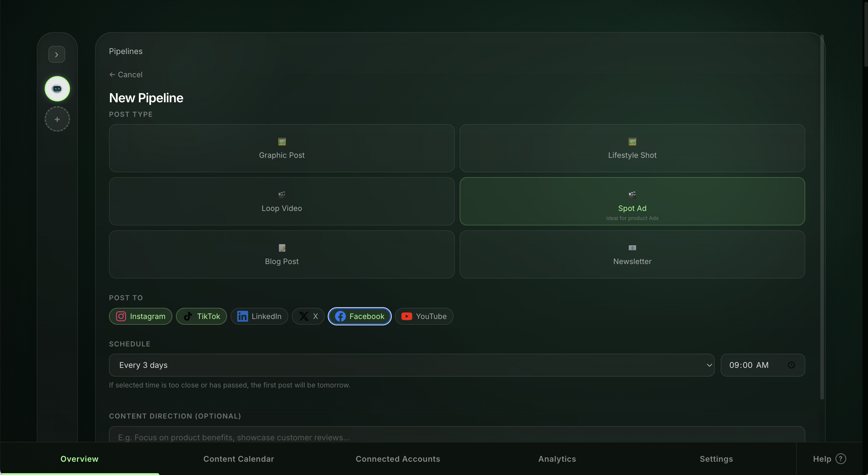The height and width of the screenshot is (475, 868).
Task: Expand the sidebar with chevron arrow
Action: [x=57, y=55]
